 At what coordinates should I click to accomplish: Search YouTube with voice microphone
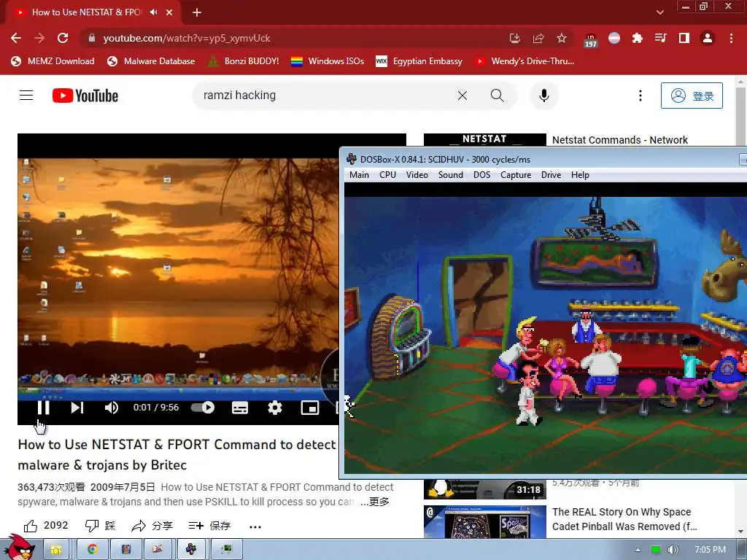(544, 96)
